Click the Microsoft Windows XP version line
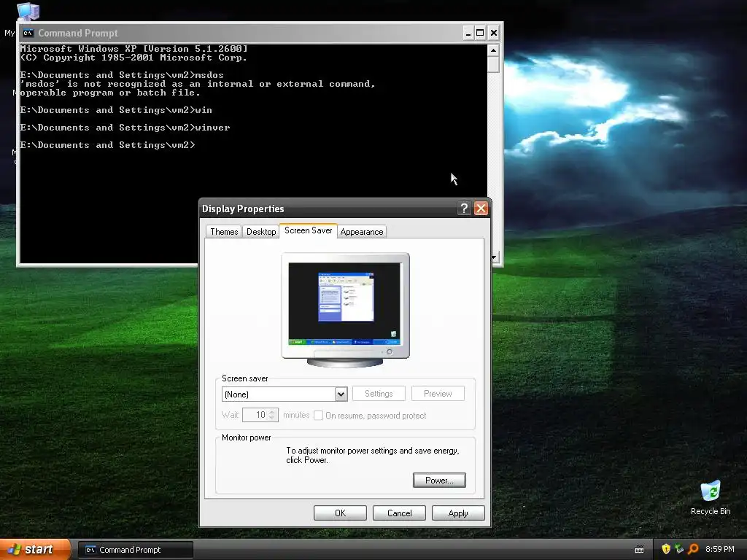Screen dimensions: 747x560 (134, 49)
